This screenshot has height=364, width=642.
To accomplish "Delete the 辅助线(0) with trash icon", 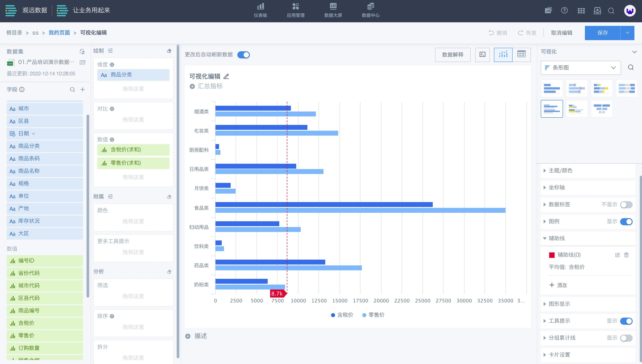I will click(x=626, y=255).
